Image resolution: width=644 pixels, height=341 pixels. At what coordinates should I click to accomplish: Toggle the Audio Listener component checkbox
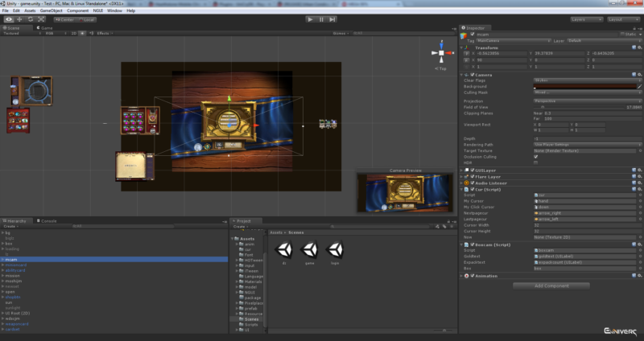pos(473,183)
